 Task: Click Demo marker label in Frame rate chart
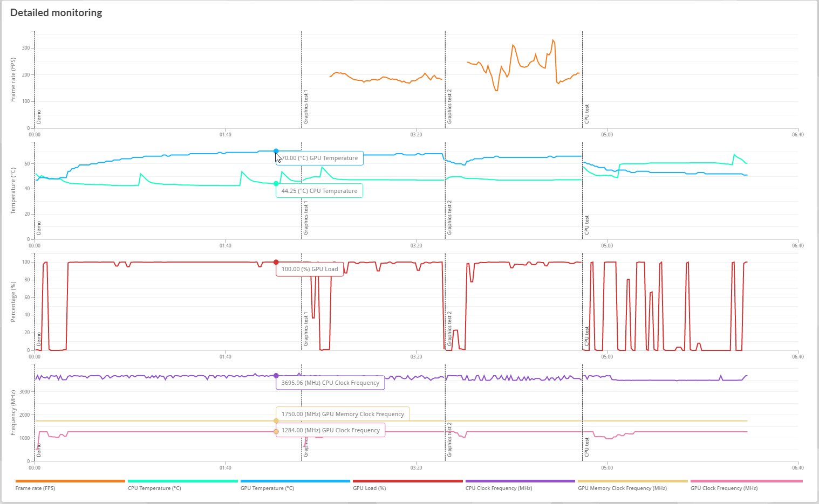pyautogui.click(x=39, y=117)
